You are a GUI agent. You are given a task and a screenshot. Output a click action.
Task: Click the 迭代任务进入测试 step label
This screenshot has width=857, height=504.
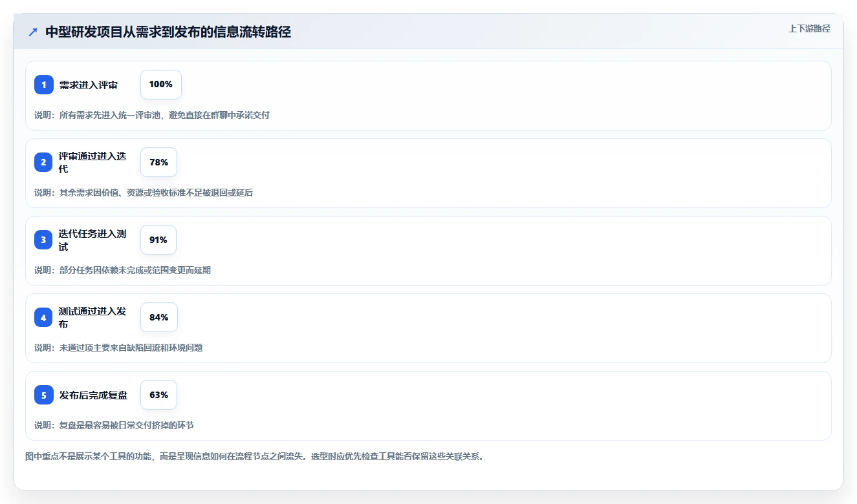(x=92, y=240)
